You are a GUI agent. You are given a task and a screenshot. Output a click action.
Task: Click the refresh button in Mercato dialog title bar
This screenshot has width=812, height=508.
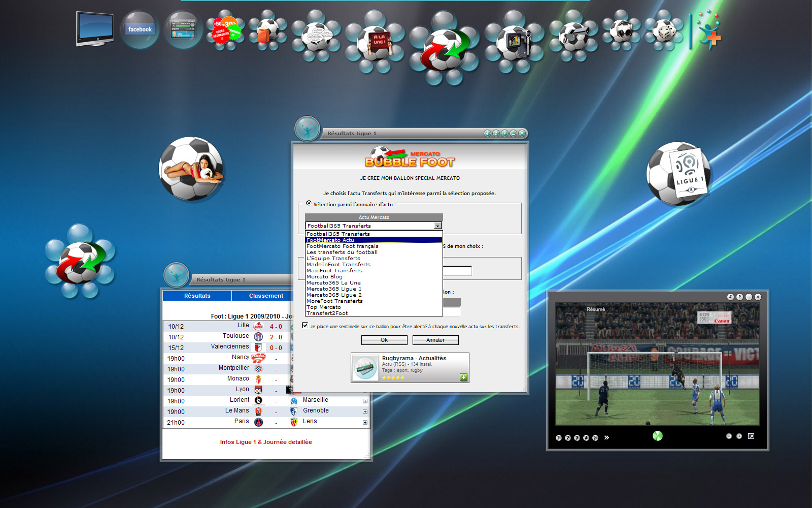coord(496,133)
